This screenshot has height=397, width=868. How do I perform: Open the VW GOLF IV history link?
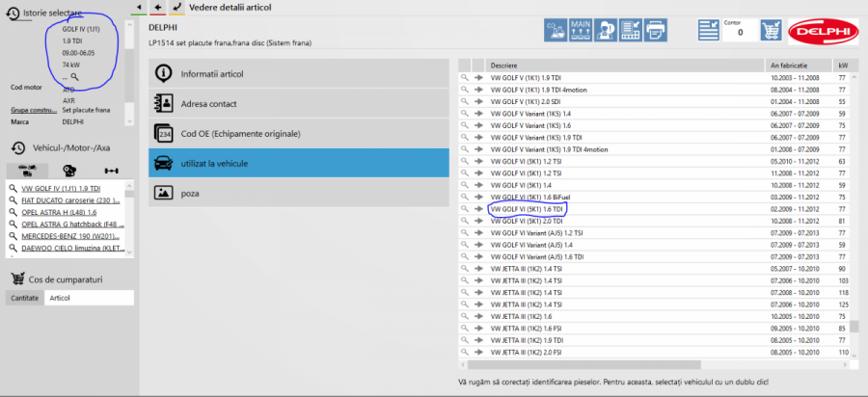(x=61, y=188)
